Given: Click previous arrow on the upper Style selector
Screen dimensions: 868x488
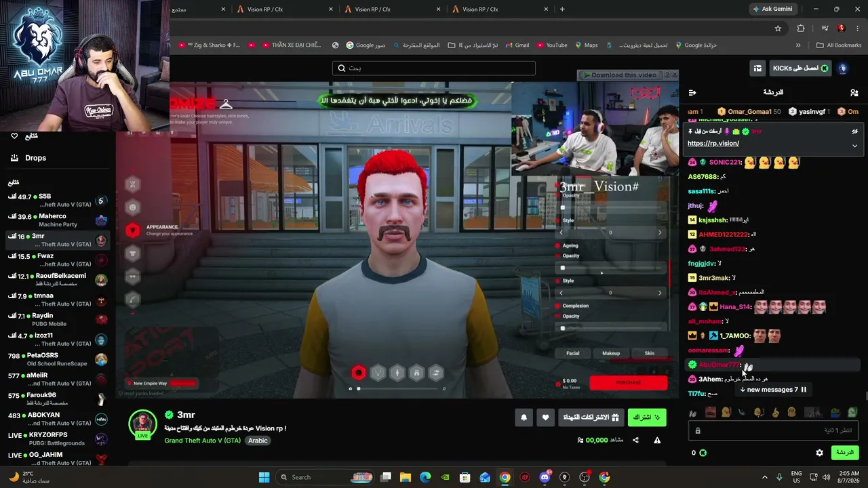Looking at the screenshot, I should (561, 232).
